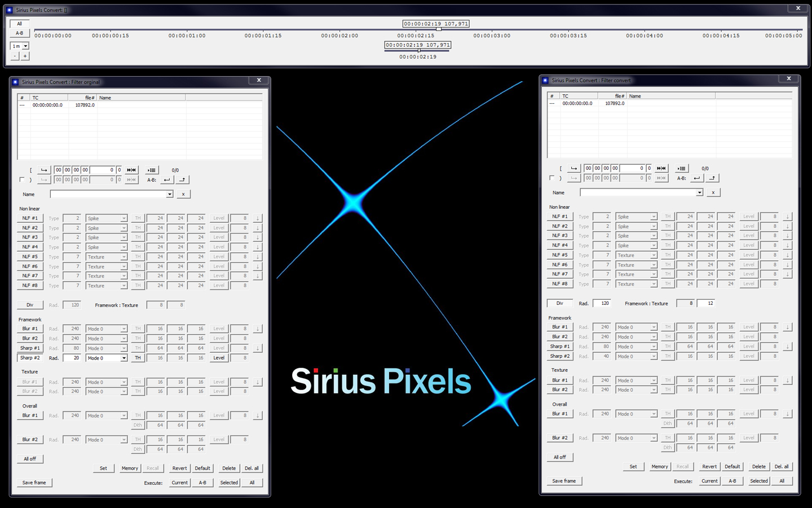
Task: Click Name column header in Filter original list
Action: click(141, 98)
